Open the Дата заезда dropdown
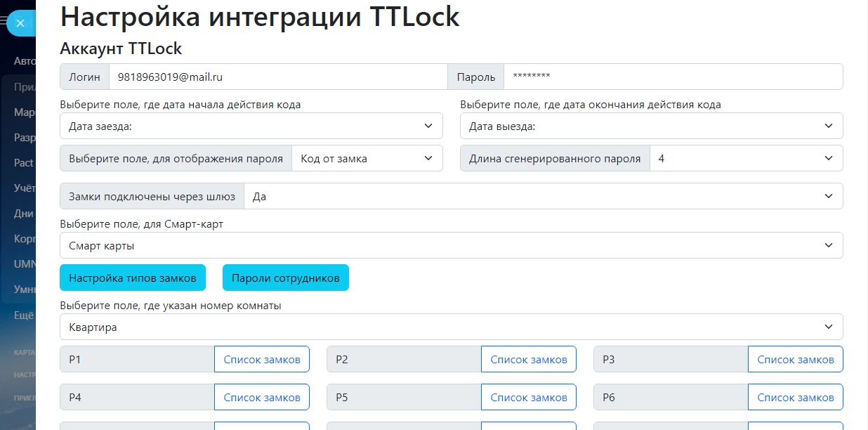This screenshot has width=868, height=430. pos(251,126)
